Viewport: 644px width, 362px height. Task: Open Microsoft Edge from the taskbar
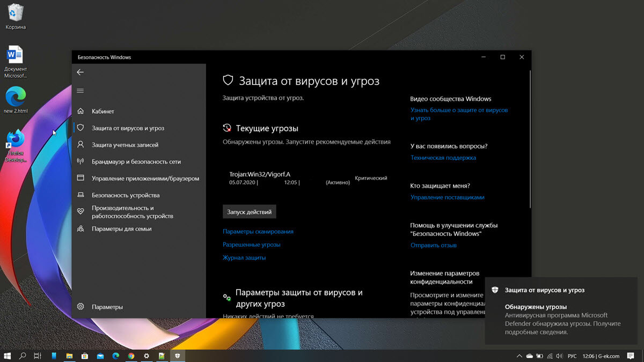pyautogui.click(x=115, y=356)
